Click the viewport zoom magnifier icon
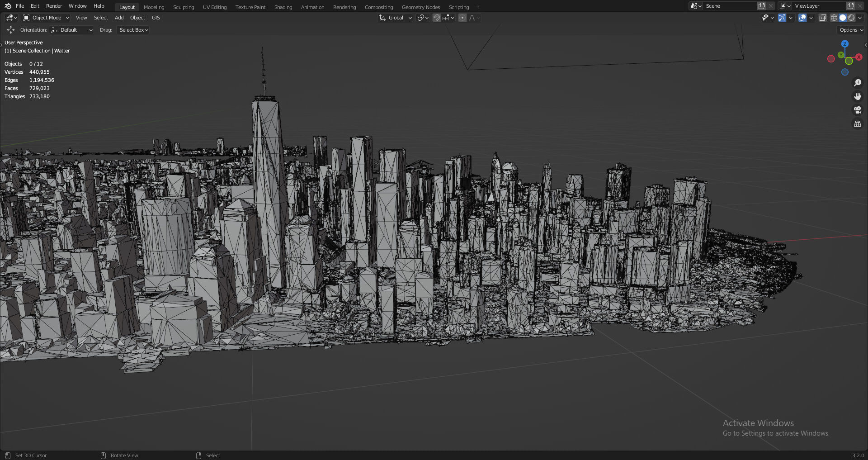This screenshot has height=460, width=868. pyautogui.click(x=857, y=83)
